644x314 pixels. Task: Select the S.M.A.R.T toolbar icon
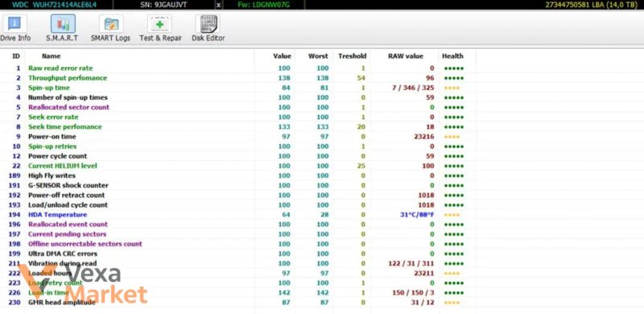(x=63, y=28)
